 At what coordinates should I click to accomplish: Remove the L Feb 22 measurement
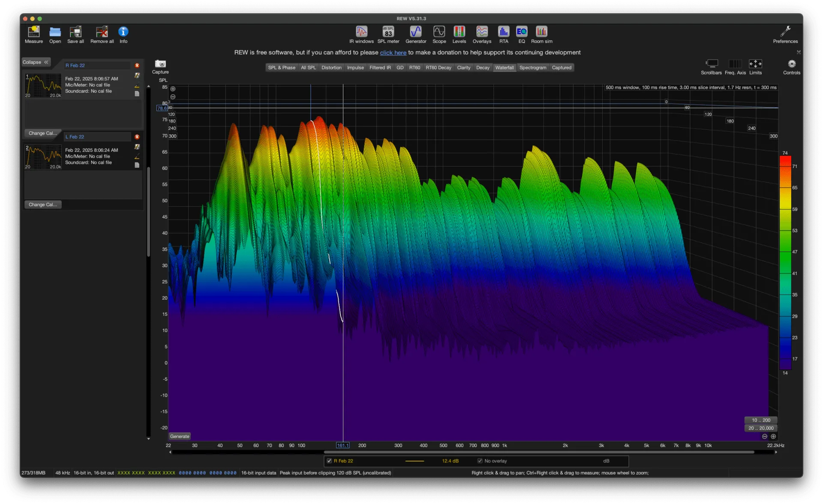[x=137, y=137]
